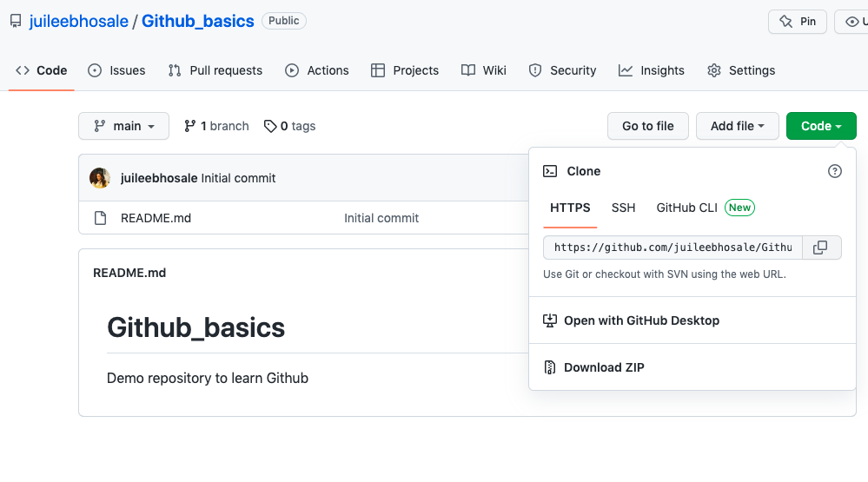Image resolution: width=868 pixels, height=482 pixels.
Task: Go to the Actions tab
Action: tap(316, 71)
